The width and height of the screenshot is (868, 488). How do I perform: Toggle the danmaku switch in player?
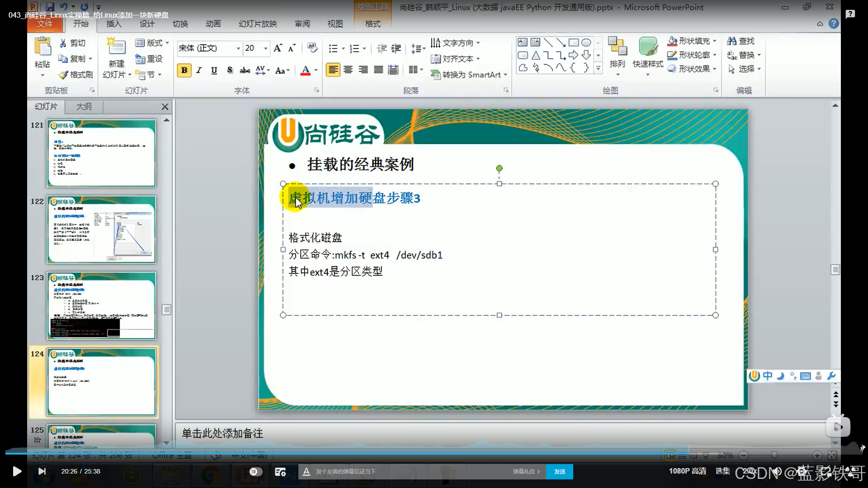[255, 471]
